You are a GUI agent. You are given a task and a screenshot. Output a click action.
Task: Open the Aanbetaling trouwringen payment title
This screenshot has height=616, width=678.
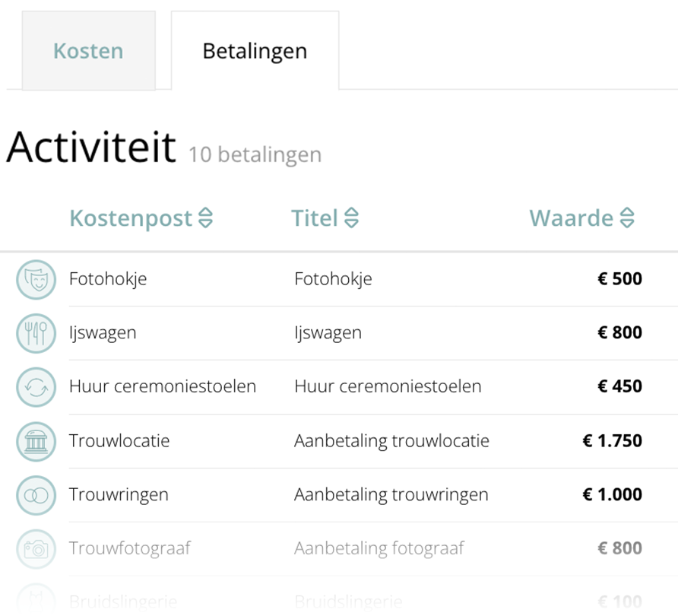(x=391, y=495)
